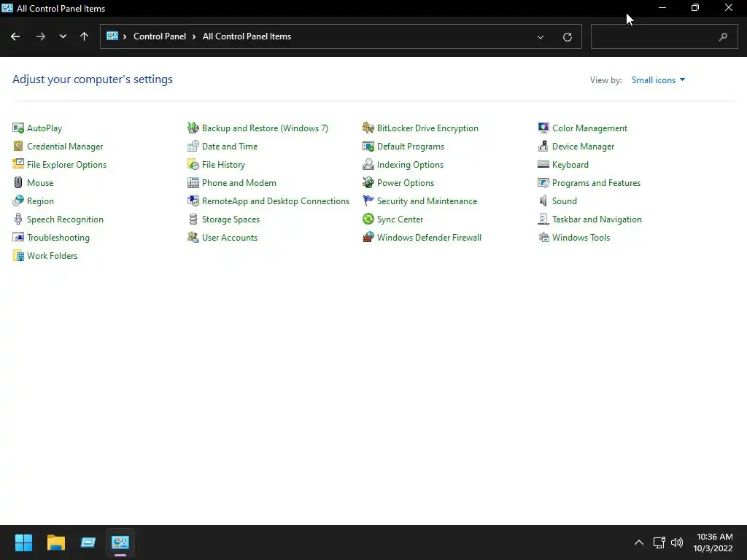The width and height of the screenshot is (747, 560).
Task: Click the Backup and Restore icon
Action: (193, 128)
